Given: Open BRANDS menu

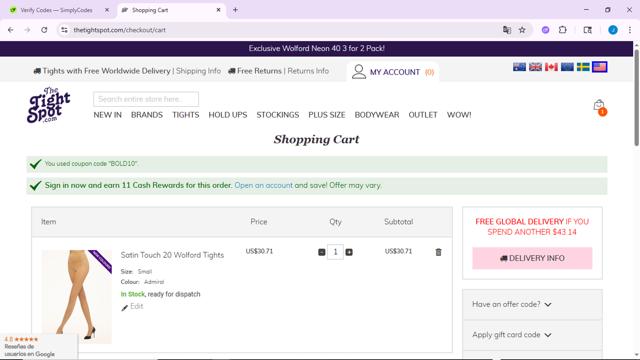Looking at the screenshot, I should [147, 115].
